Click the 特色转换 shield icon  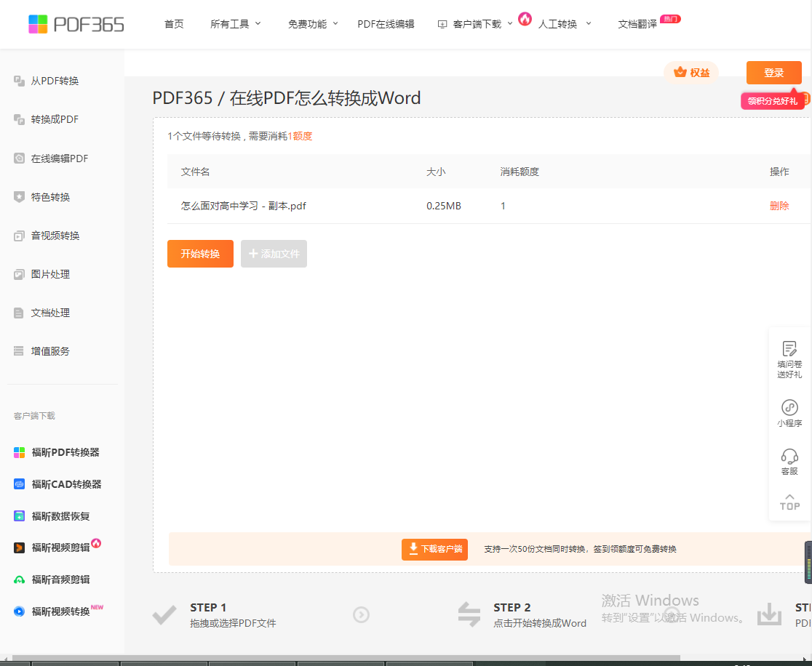point(19,197)
